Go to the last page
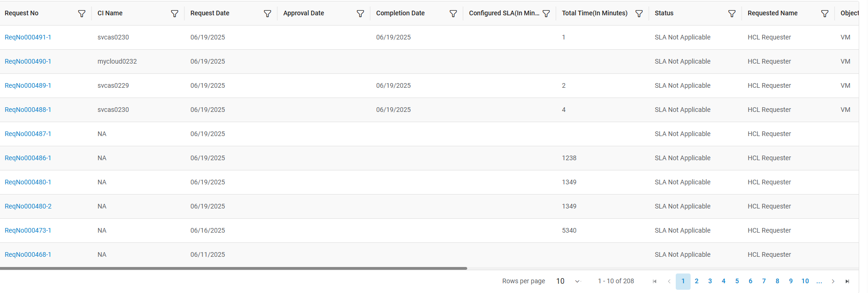 point(847,281)
